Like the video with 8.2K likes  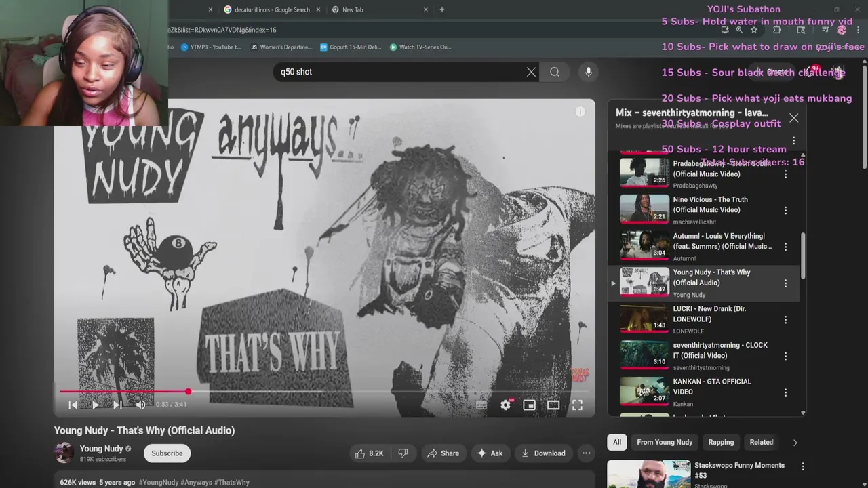point(370,453)
